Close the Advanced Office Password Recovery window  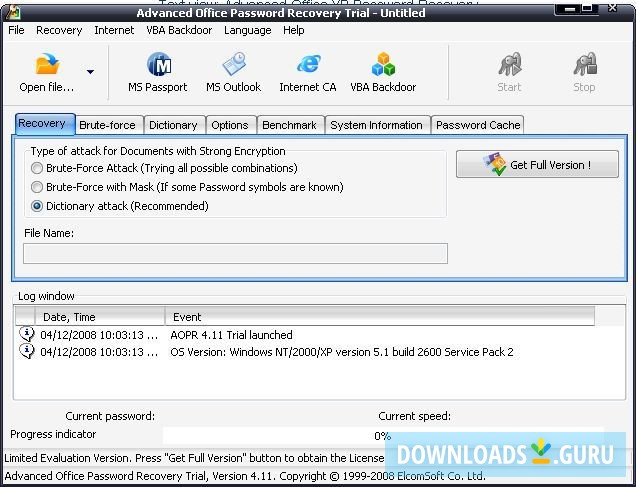click(612, 8)
